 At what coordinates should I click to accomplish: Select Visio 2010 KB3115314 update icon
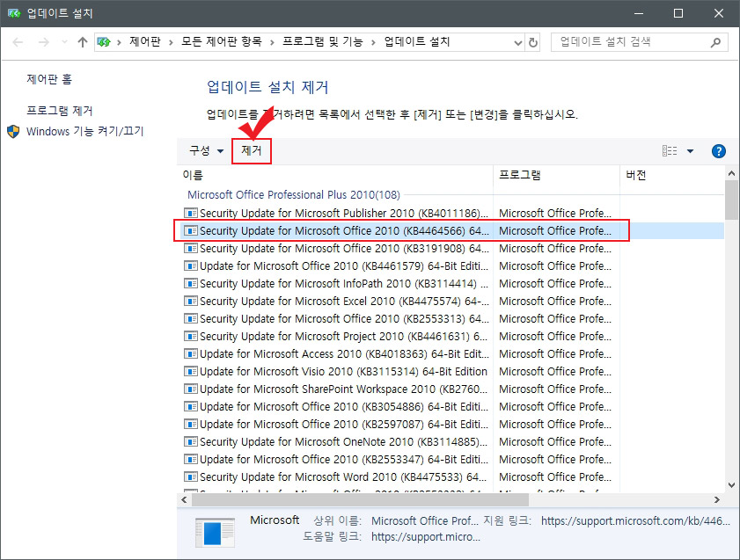point(191,372)
